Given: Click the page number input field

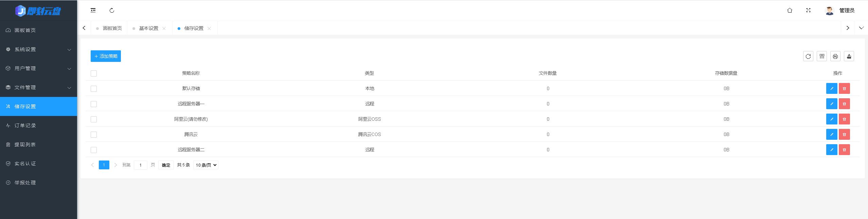Looking at the screenshot, I should (x=140, y=165).
